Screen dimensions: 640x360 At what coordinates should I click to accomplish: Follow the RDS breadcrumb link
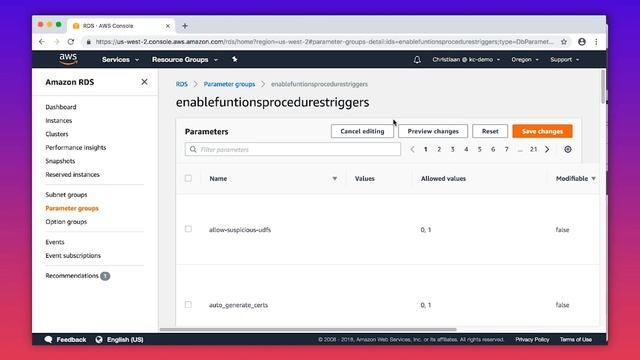[182, 84]
